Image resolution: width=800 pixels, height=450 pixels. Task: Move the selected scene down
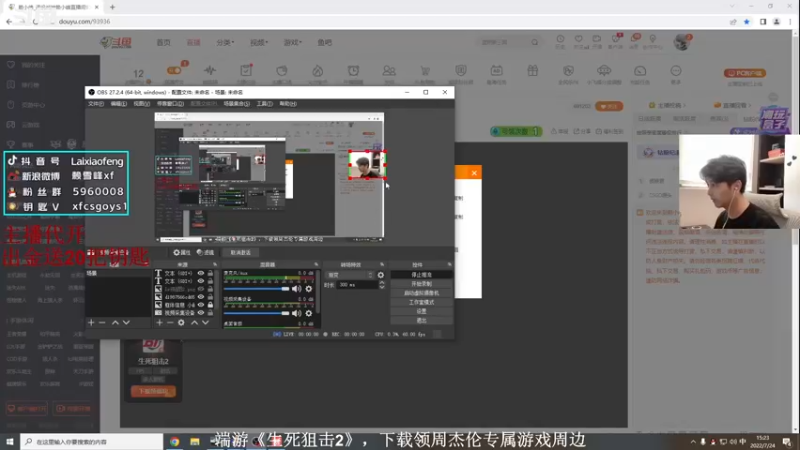[126, 322]
